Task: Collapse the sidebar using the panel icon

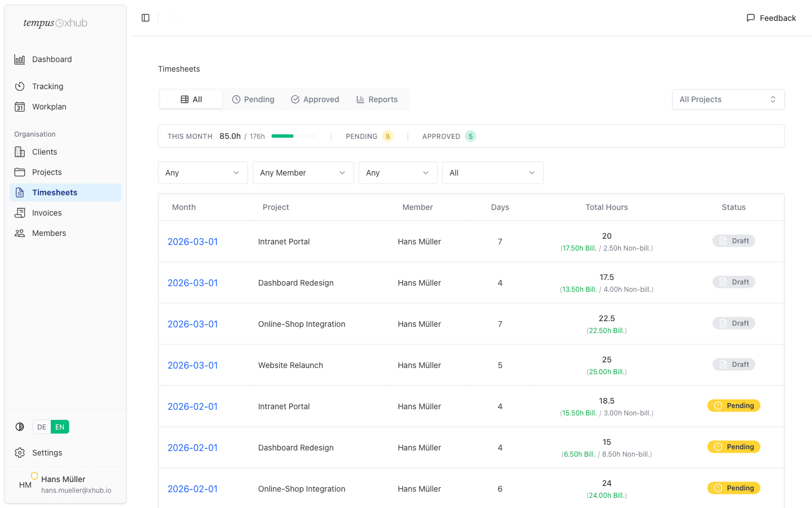Action: (x=145, y=17)
